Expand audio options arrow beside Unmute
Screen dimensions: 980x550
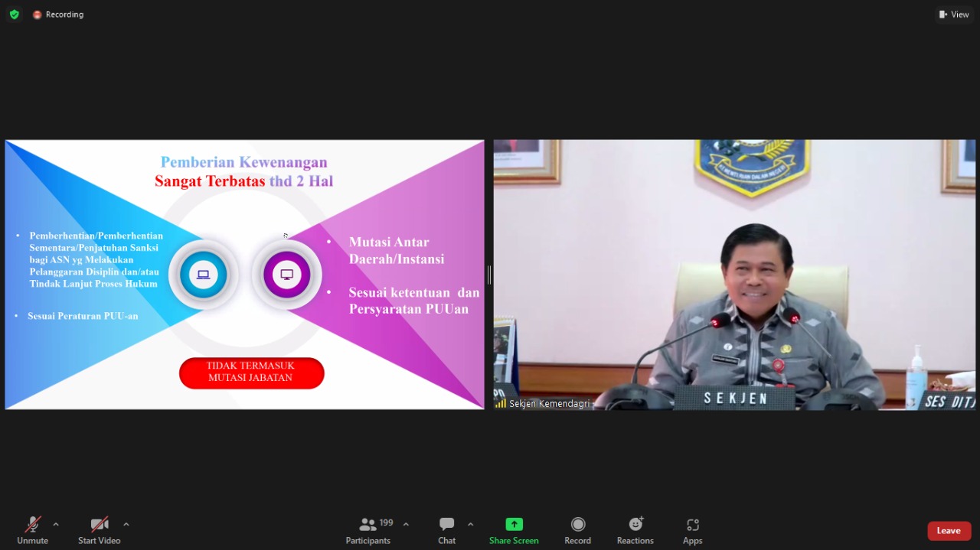point(56,525)
